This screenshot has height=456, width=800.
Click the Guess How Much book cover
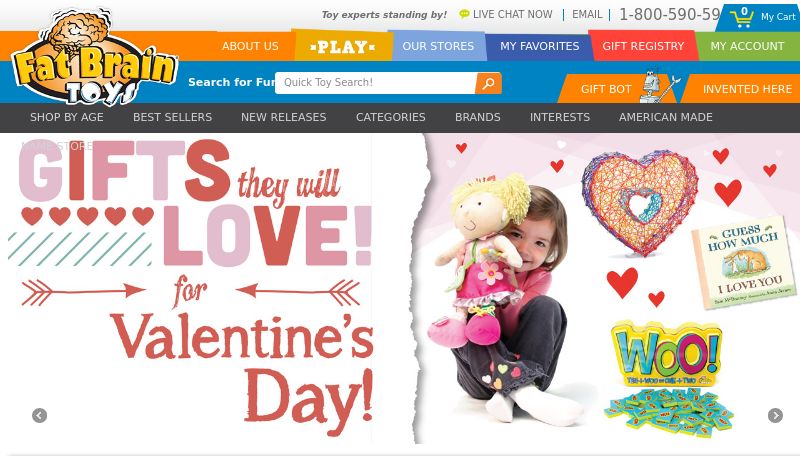[x=744, y=262]
